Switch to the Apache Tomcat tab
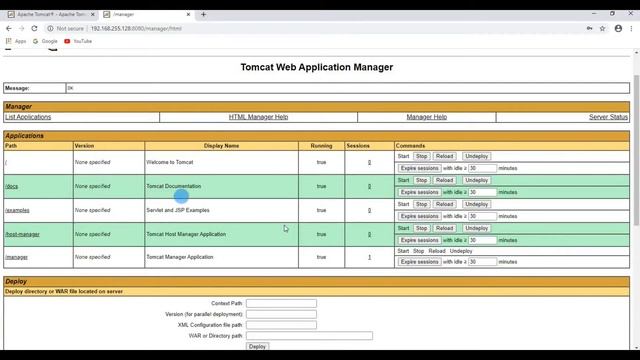The height and width of the screenshot is (360, 640). (51, 14)
